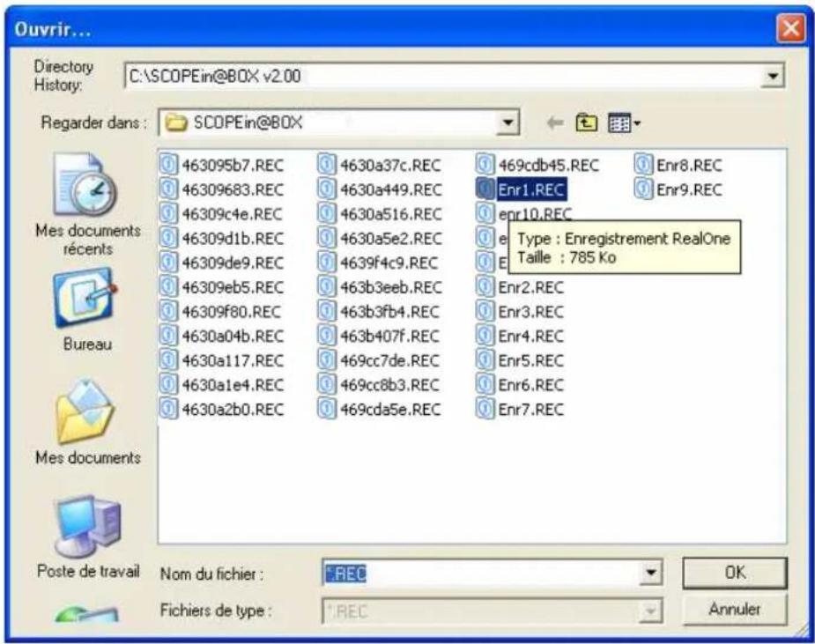This screenshot has height=644, width=815.
Task: Select file 469cc8b3.REC
Action: [x=380, y=385]
